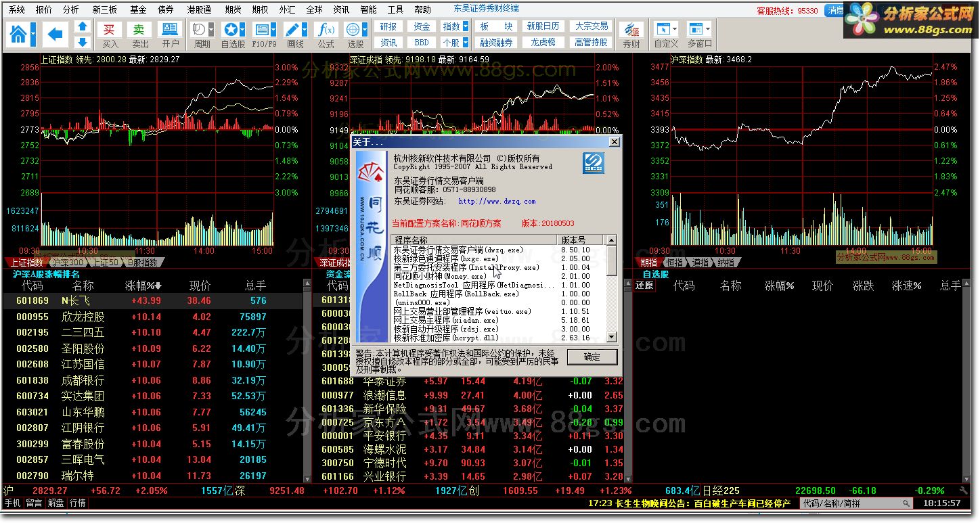The image size is (980, 523).
Task: Switch to the B股指数 tab
Action: (x=142, y=263)
